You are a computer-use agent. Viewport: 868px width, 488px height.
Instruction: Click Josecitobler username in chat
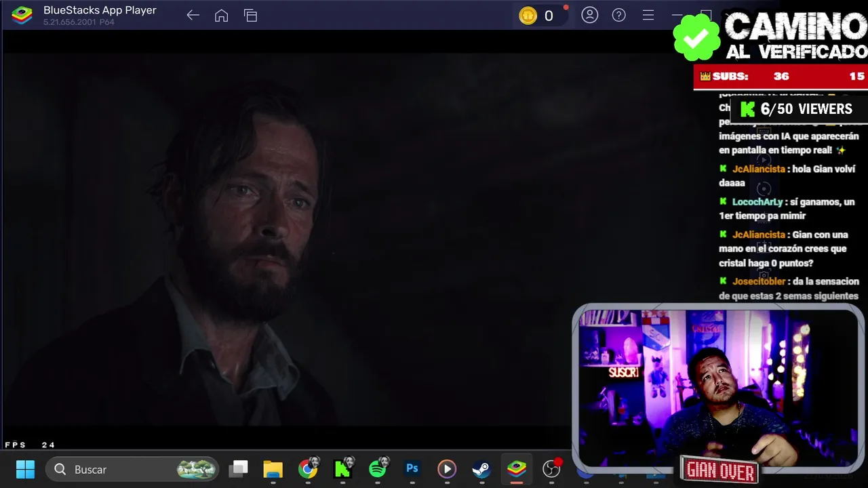[759, 281]
